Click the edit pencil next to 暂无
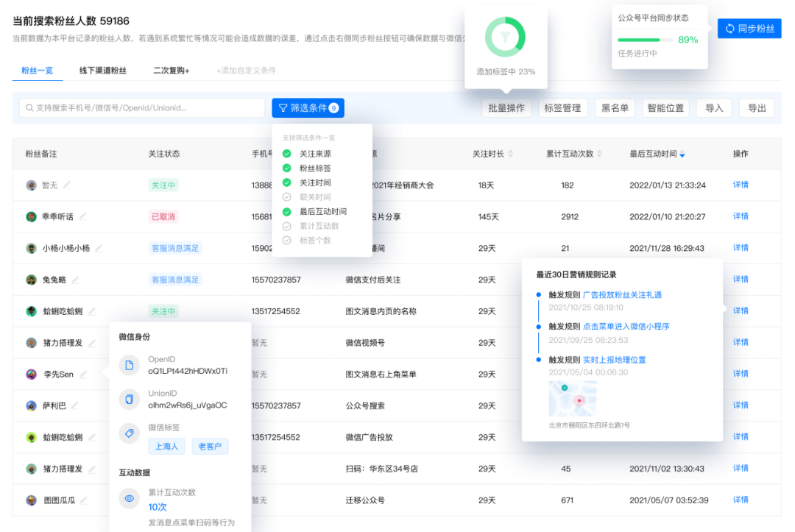Image resolution: width=795 pixels, height=532 pixels. [67, 185]
